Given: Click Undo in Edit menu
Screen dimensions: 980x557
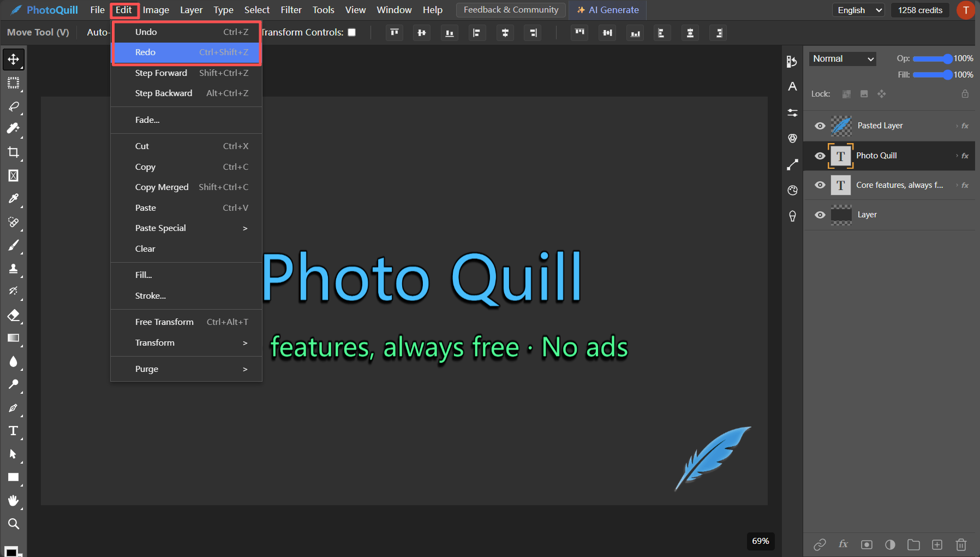Looking at the screenshot, I should click(x=187, y=32).
